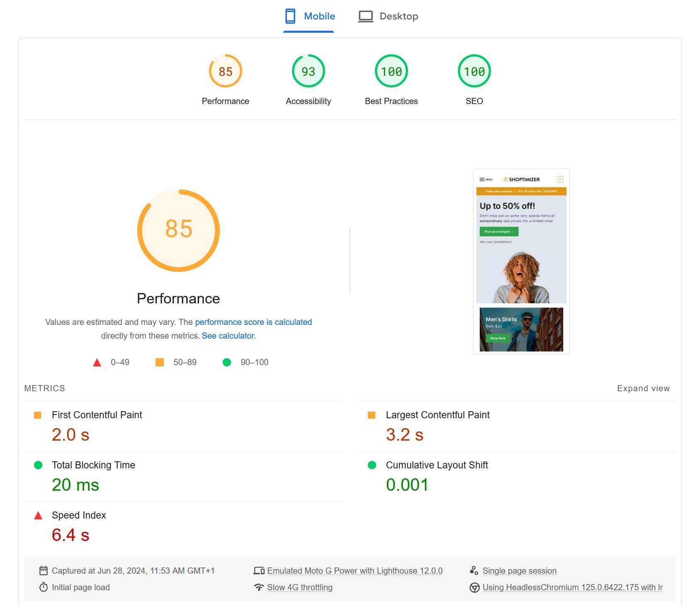Select the Mobile tab

pyautogui.click(x=309, y=17)
